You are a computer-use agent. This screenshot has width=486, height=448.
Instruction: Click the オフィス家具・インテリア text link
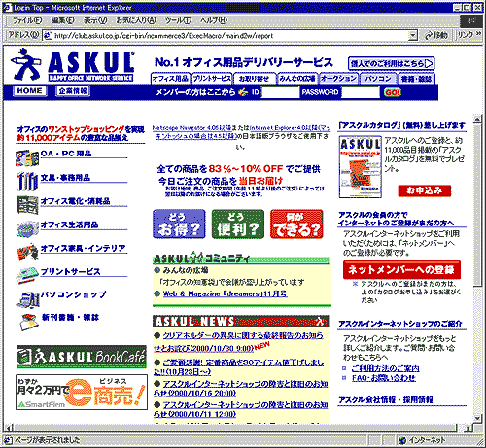tap(84, 248)
